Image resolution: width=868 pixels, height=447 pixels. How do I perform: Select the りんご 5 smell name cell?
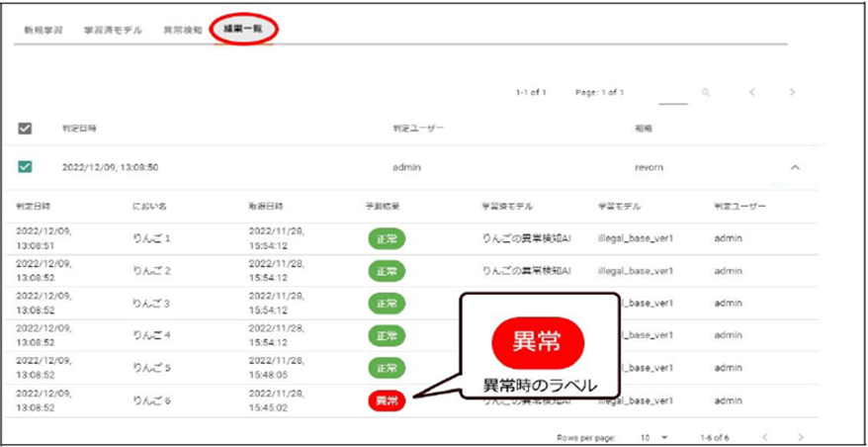[151, 368]
